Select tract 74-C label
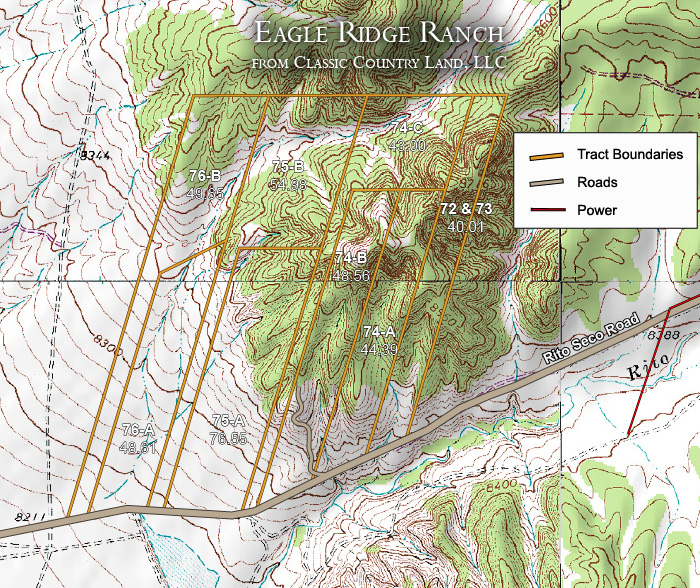 [407, 129]
